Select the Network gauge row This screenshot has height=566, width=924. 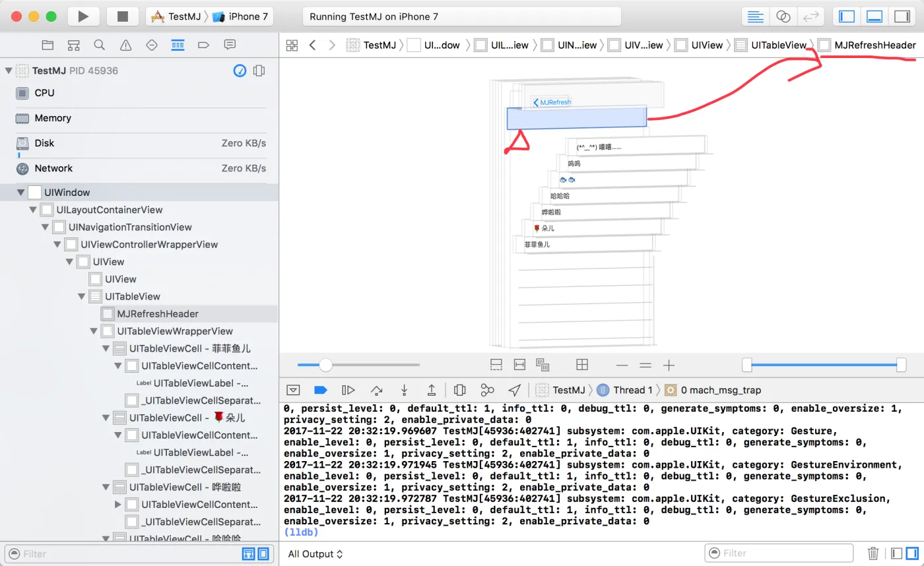click(x=139, y=168)
